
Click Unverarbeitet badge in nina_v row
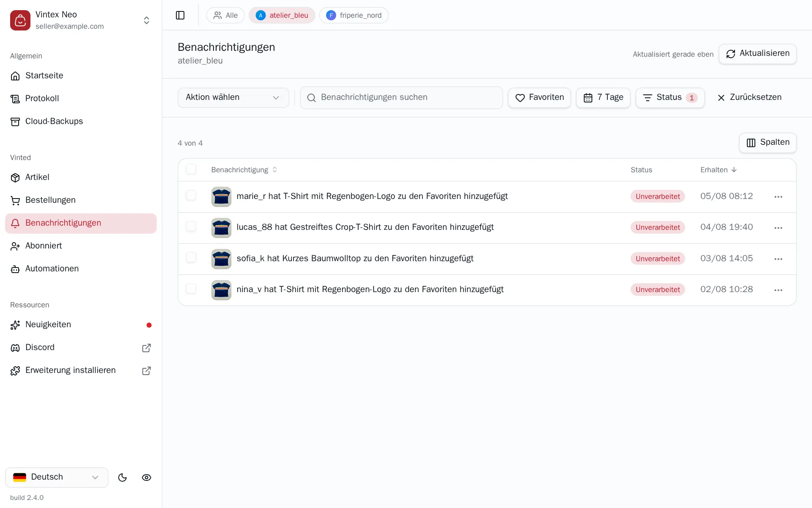[x=658, y=290]
